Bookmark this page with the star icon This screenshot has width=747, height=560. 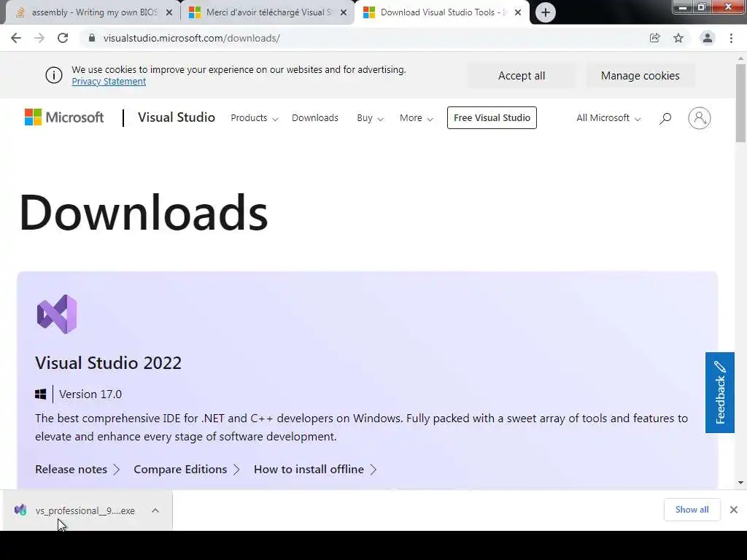678,38
